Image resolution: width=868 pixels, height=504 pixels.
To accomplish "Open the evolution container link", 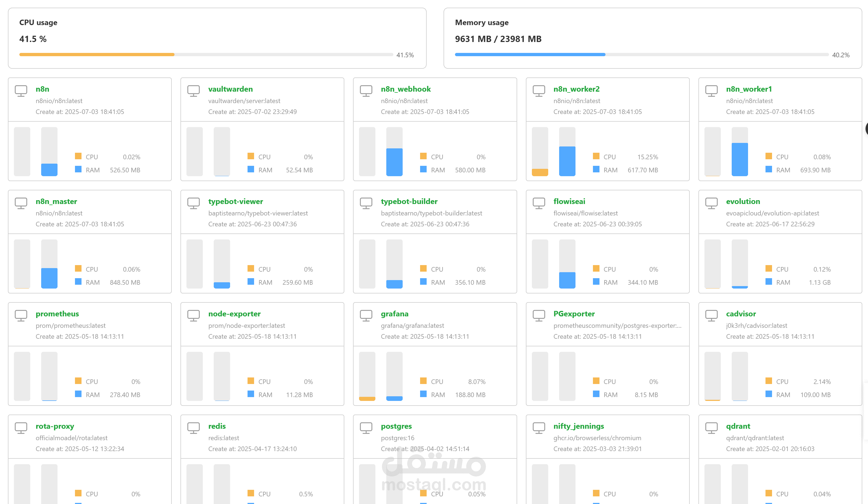I will [x=743, y=201].
